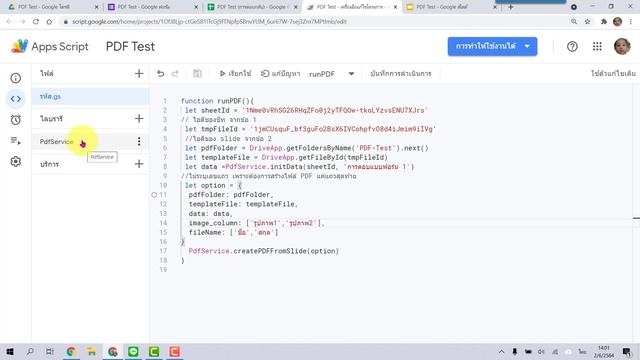Undo the last edit
This screenshot has height=360, width=640.
(x=160, y=73)
